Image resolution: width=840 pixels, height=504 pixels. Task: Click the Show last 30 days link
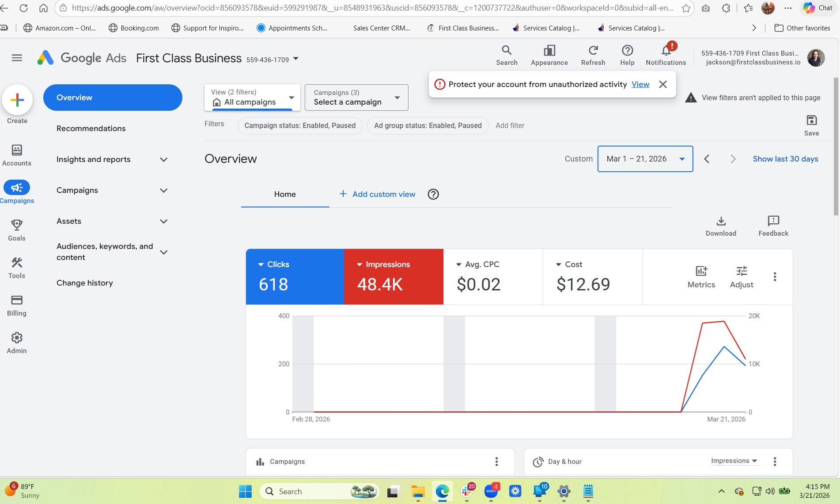785,159
